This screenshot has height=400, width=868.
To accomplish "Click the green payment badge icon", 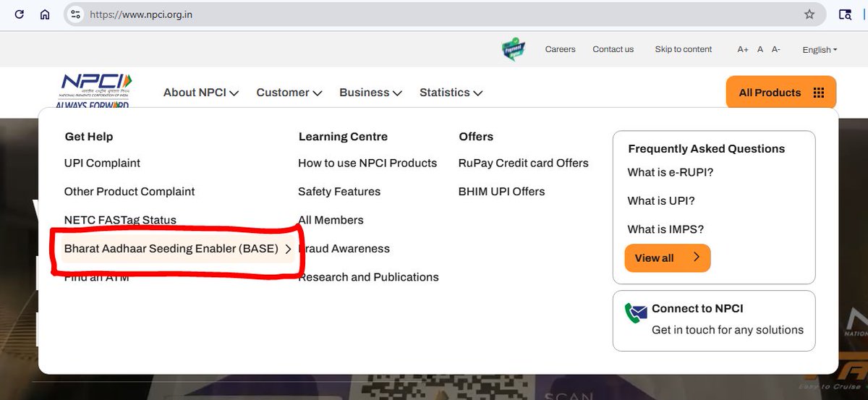I will click(513, 49).
